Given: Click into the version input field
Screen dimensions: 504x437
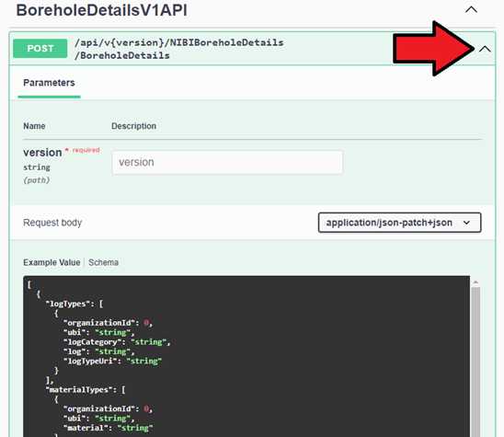Looking at the screenshot, I should [227, 163].
